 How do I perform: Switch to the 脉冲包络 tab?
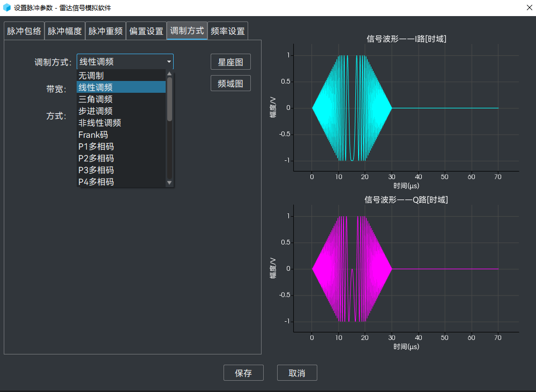pos(23,31)
